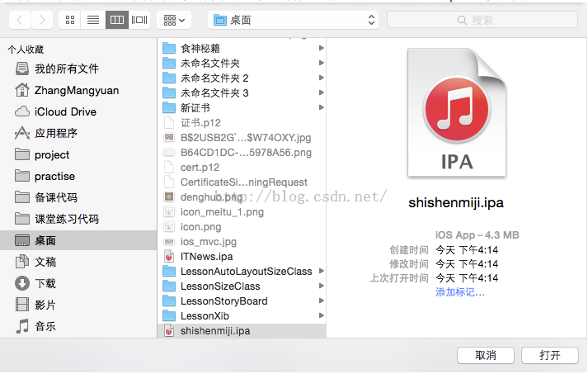588x374 pixels.
Task: Open 文稿 in sidebar
Action: [x=78, y=262]
